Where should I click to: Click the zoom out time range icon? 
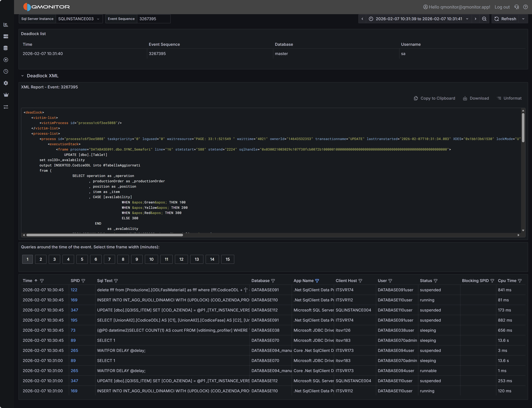coord(484,19)
